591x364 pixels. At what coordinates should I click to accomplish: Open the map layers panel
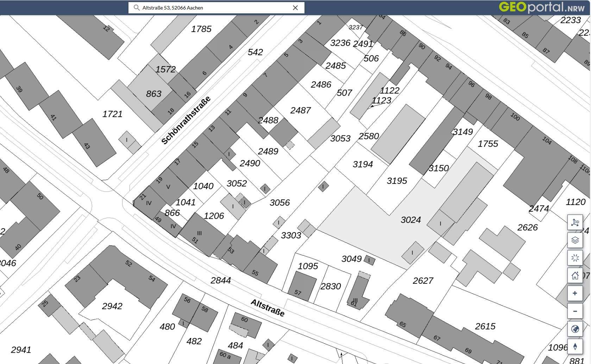pos(575,240)
